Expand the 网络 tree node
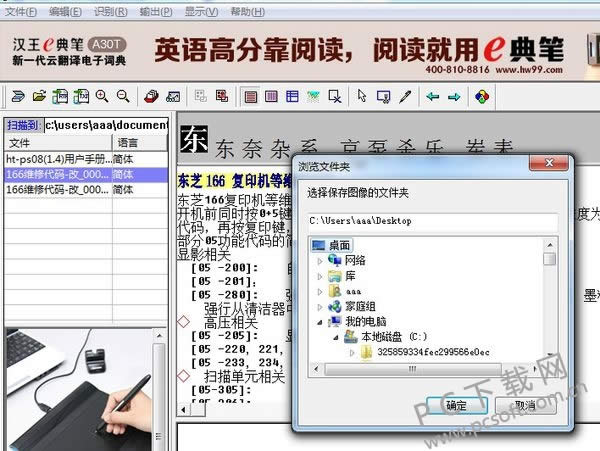Image resolution: width=600 pixels, height=451 pixels. pyautogui.click(x=320, y=261)
